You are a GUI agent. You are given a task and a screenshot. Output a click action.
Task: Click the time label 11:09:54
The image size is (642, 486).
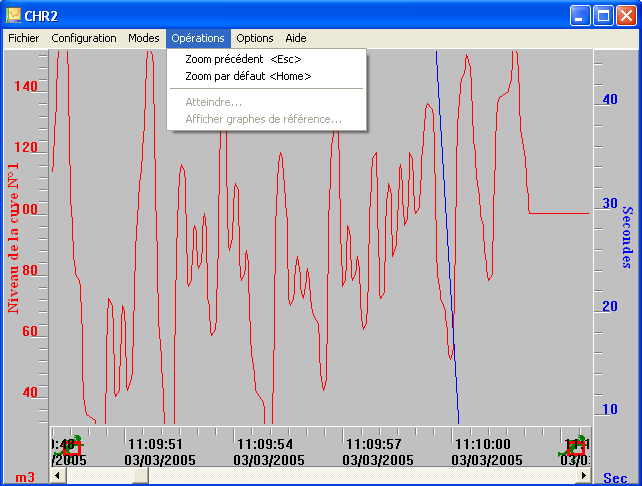point(265,444)
